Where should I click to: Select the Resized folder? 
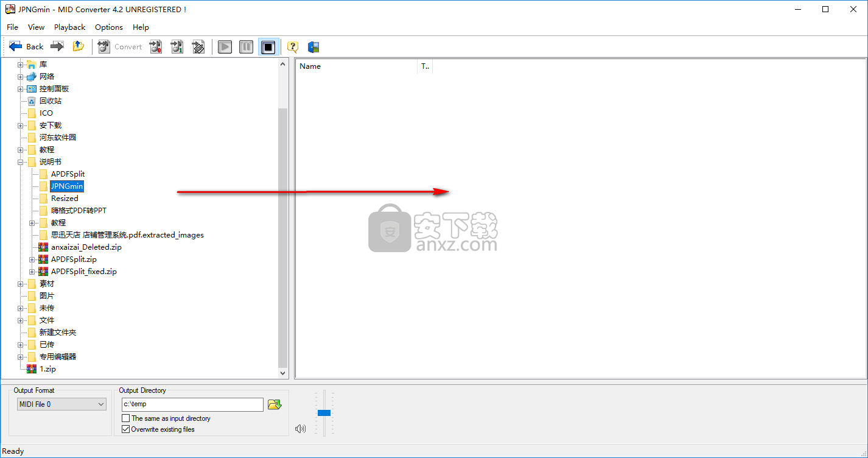(x=65, y=199)
